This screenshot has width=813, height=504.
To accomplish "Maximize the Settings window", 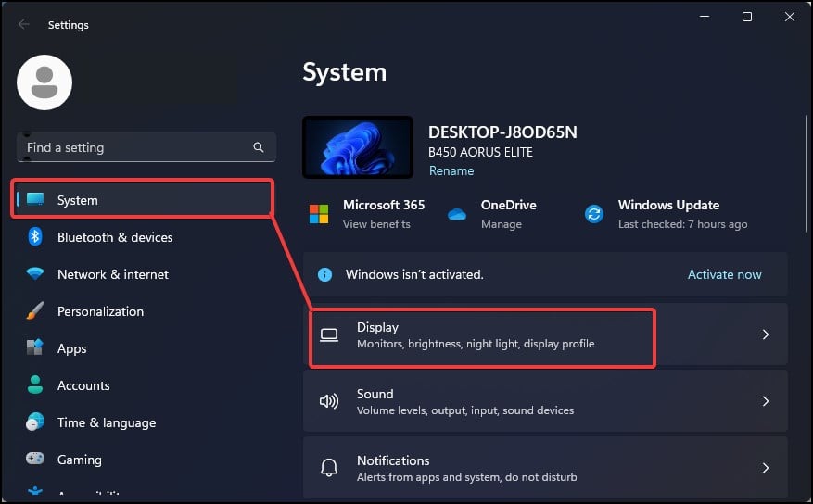I will coord(746,17).
